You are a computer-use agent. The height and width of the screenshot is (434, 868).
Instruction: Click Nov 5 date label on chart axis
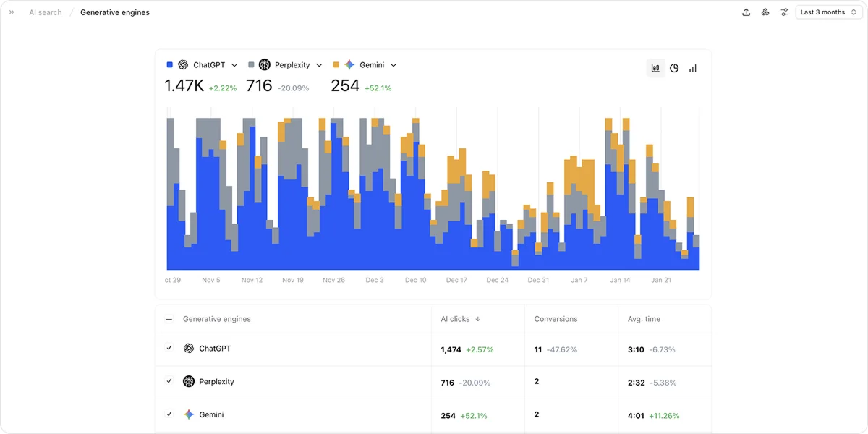(211, 280)
